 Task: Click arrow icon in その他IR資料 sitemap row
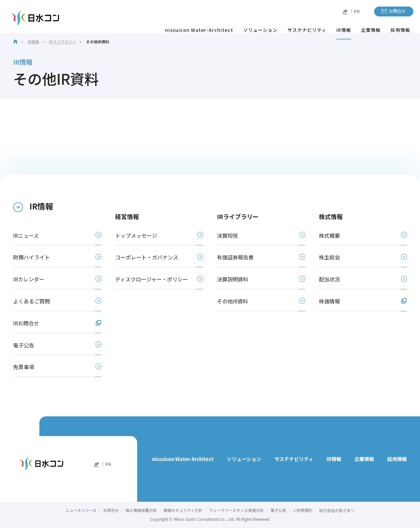tap(302, 301)
